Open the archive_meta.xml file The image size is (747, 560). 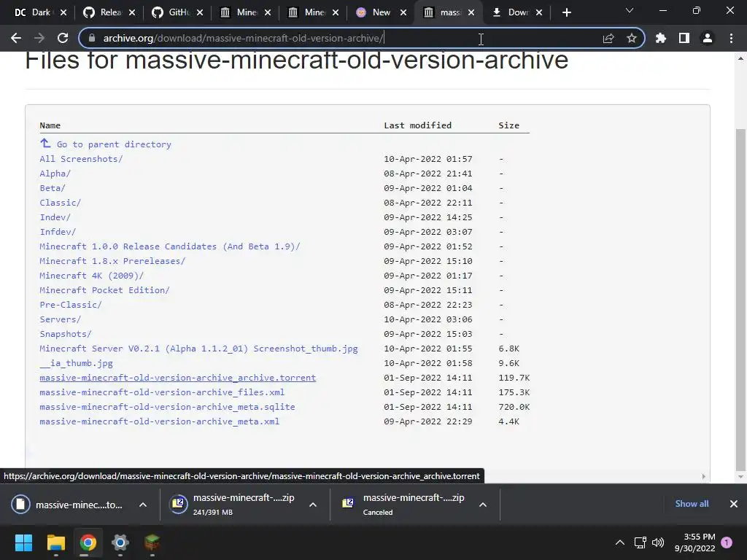160,421
